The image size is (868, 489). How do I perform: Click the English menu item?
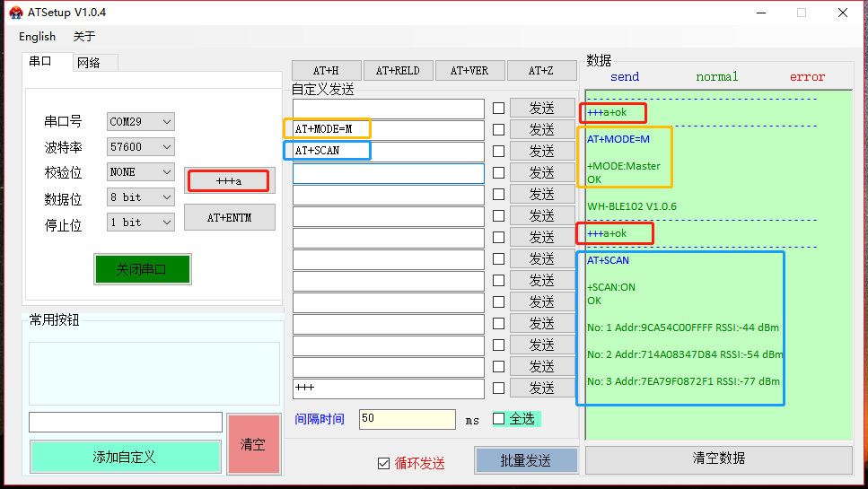click(x=37, y=37)
